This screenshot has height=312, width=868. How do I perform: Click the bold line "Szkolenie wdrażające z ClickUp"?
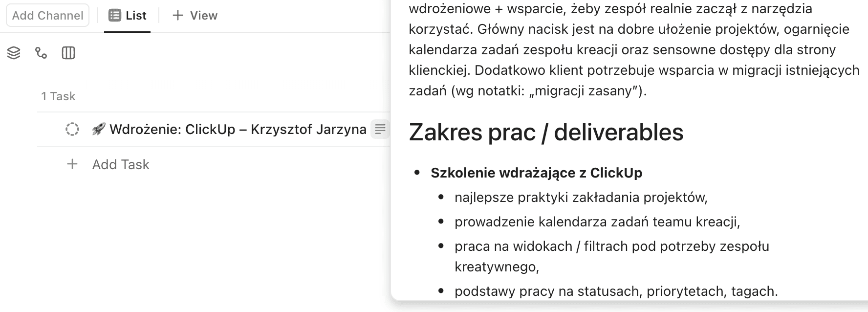pos(537,173)
